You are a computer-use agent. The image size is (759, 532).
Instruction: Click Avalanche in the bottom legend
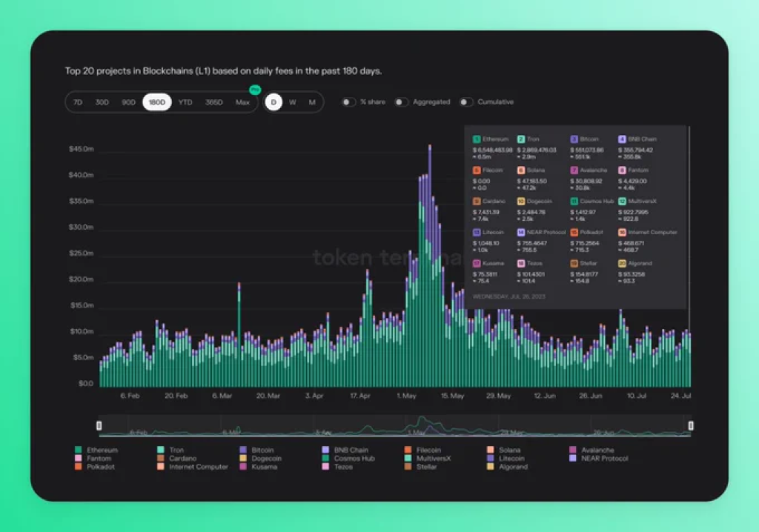pyautogui.click(x=592, y=450)
